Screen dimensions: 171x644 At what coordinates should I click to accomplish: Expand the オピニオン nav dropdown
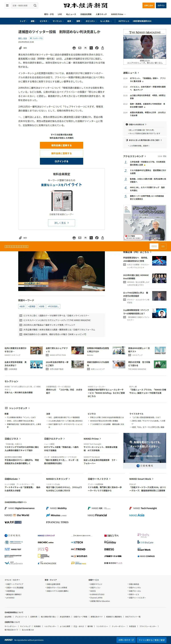tap(91, 21)
